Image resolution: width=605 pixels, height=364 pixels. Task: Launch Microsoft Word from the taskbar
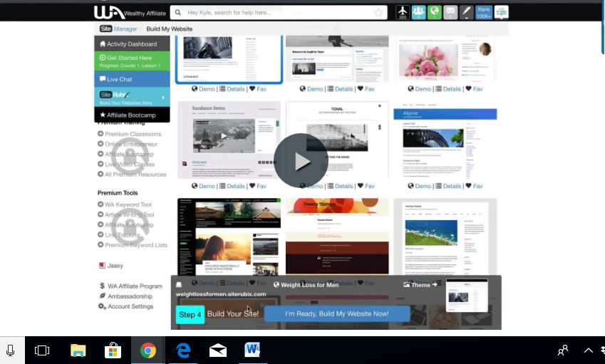coord(252,350)
